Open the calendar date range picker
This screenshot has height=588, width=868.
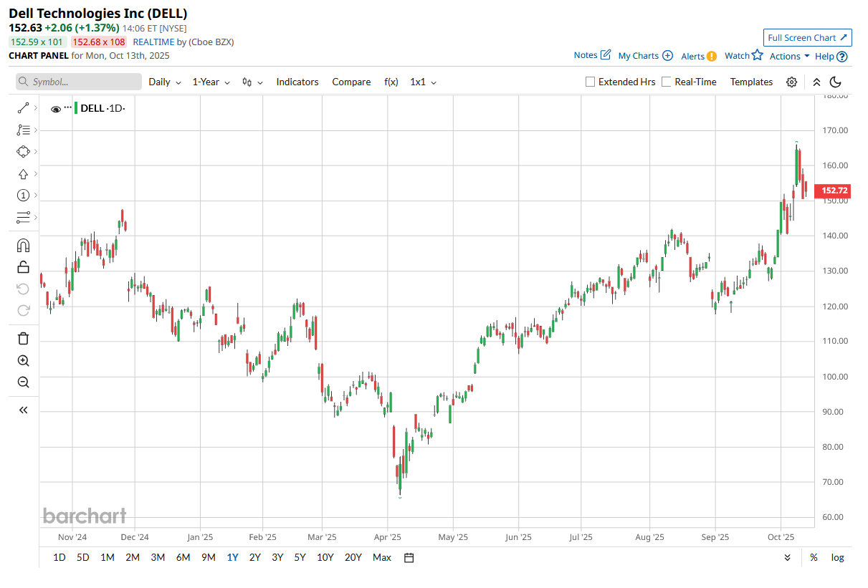[409, 558]
